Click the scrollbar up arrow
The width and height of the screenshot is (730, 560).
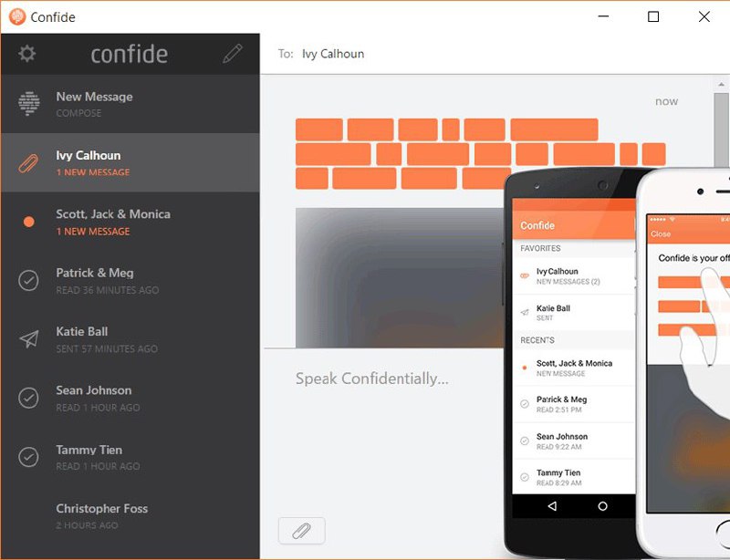(x=721, y=84)
